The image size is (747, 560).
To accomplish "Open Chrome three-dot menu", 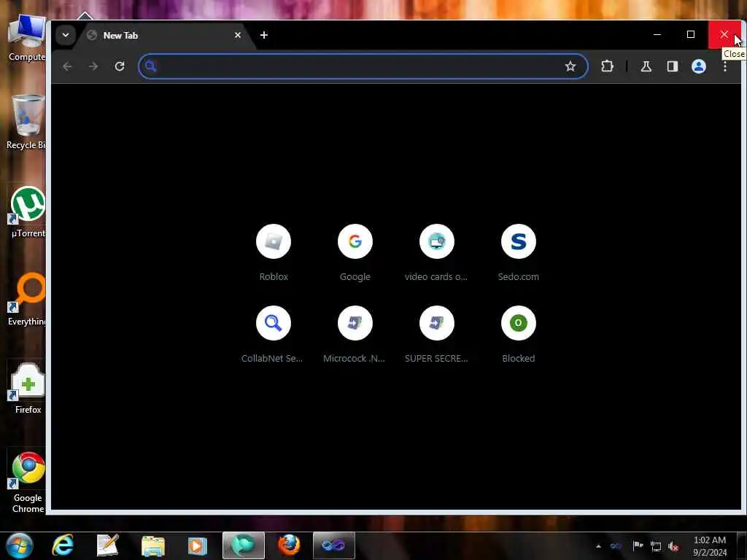I will [x=724, y=66].
